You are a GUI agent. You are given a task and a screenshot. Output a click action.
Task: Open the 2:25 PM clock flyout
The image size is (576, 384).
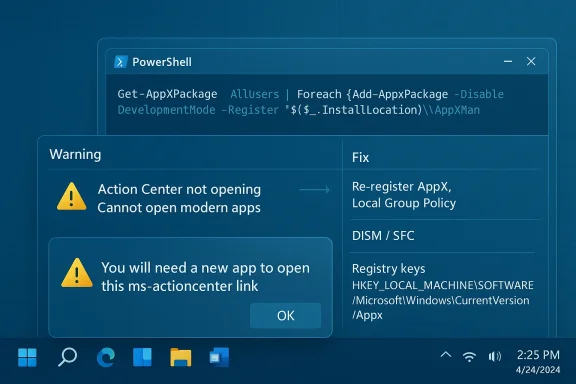pyautogui.click(x=538, y=355)
